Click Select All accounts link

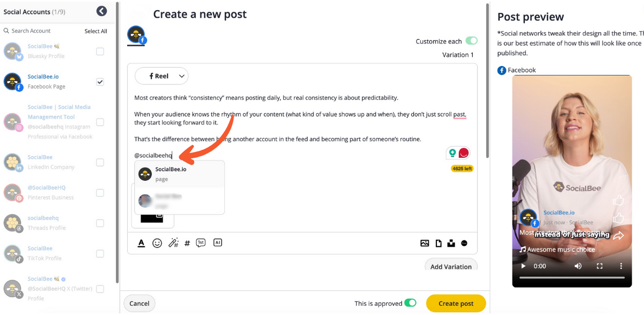(x=96, y=31)
